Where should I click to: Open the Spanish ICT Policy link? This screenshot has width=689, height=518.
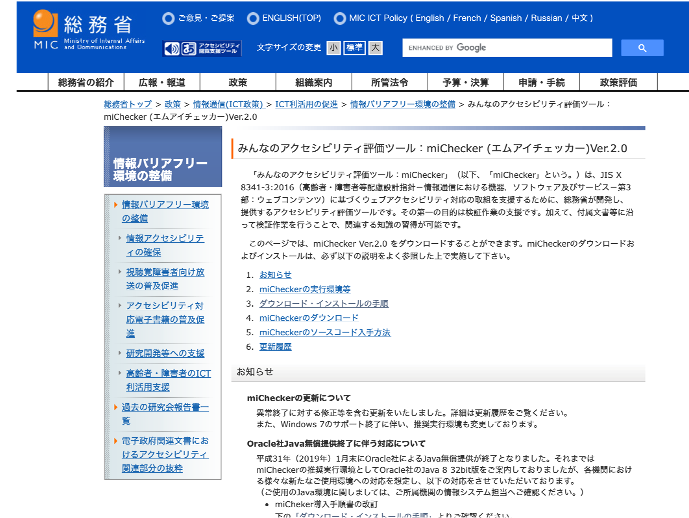pos(506,18)
